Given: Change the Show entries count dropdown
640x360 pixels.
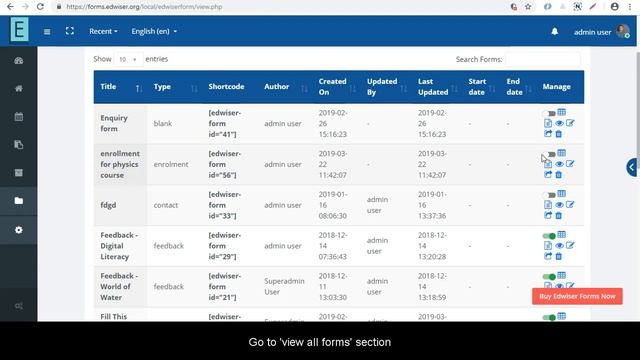Looking at the screenshot, I should [128, 59].
